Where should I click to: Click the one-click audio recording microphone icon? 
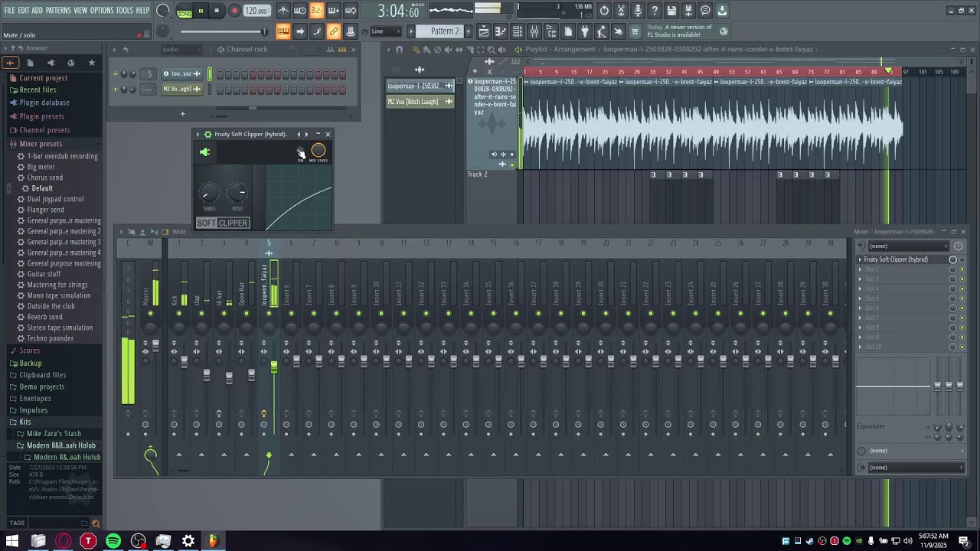[638, 11]
